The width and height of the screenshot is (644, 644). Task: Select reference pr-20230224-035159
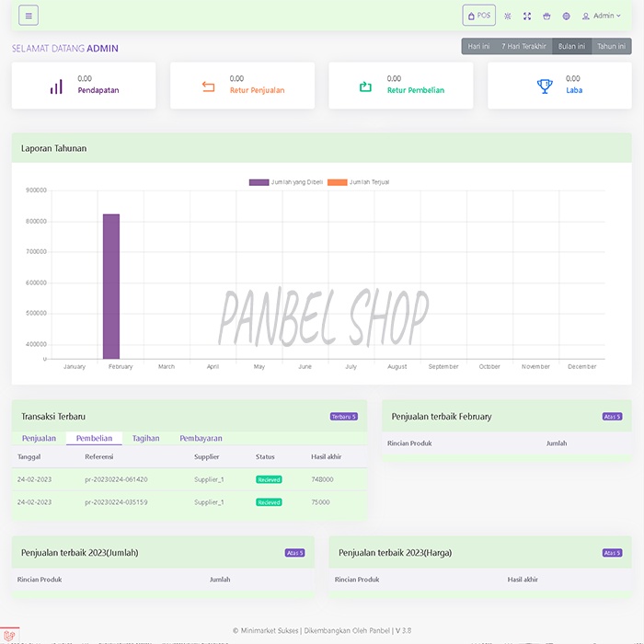point(116,502)
